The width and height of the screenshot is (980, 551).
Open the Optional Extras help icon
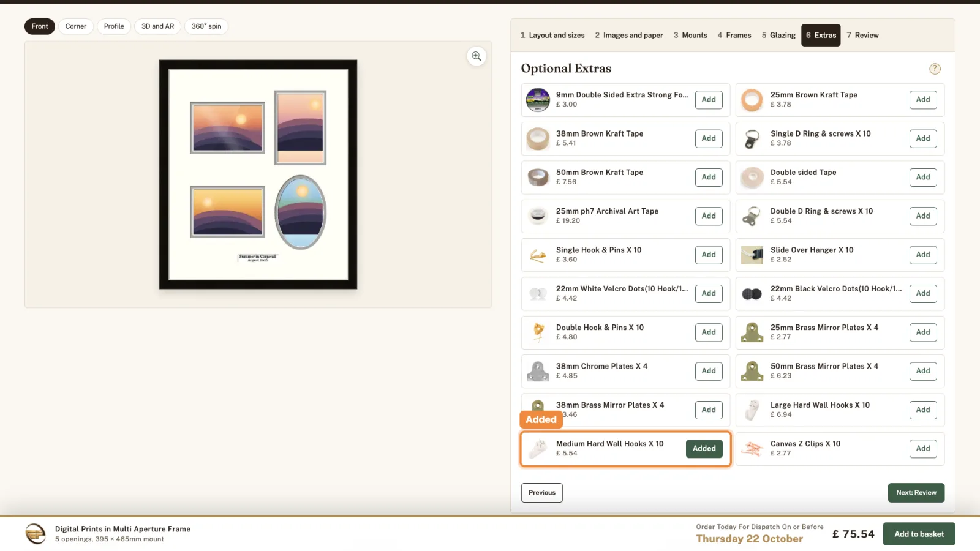(x=935, y=69)
